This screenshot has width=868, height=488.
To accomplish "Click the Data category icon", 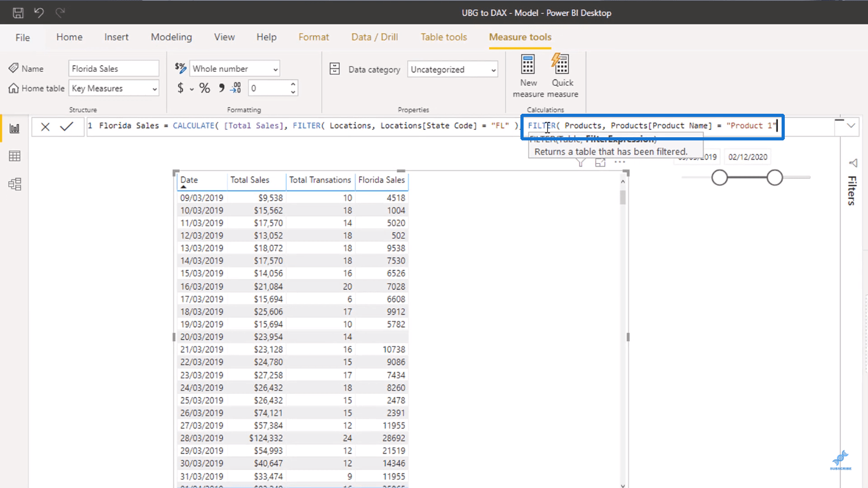I will click(335, 69).
